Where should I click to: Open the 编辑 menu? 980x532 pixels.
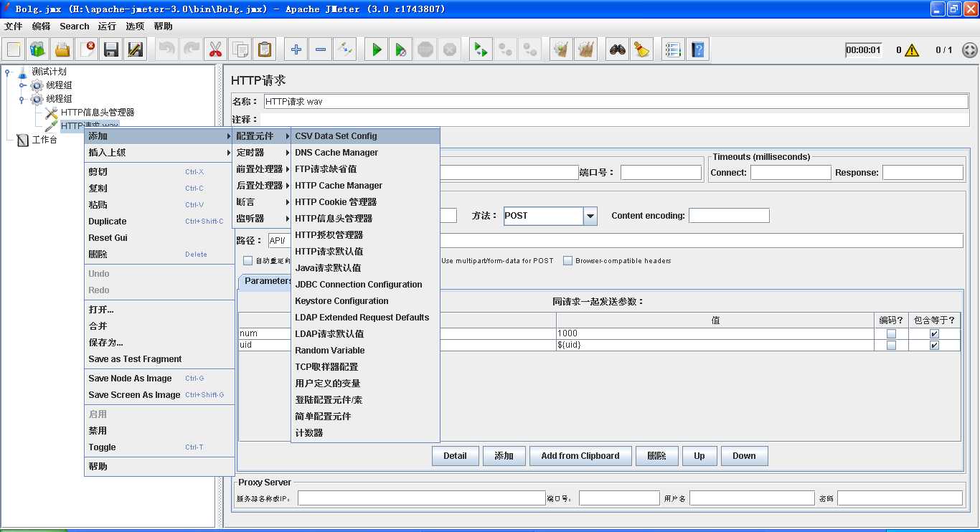pyautogui.click(x=41, y=27)
